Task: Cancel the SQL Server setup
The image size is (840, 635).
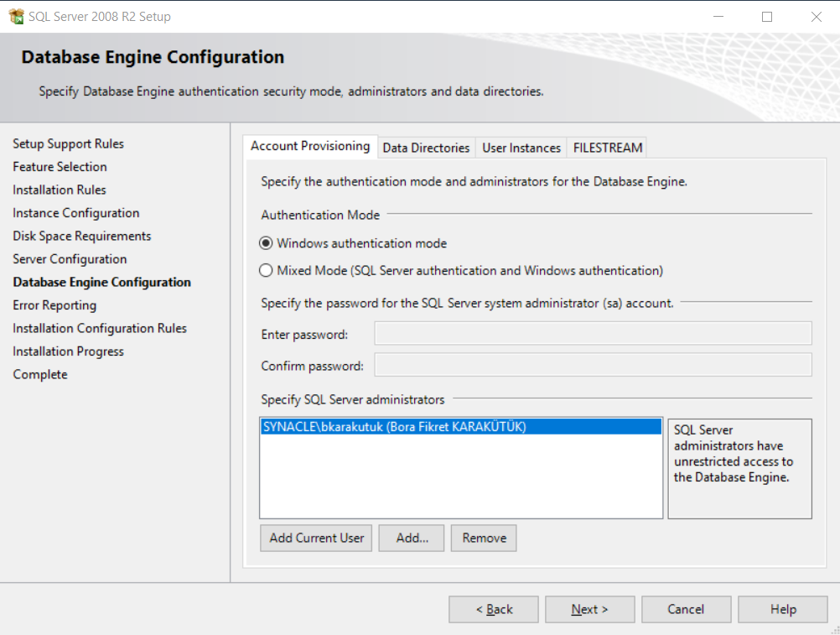Action: [687, 609]
